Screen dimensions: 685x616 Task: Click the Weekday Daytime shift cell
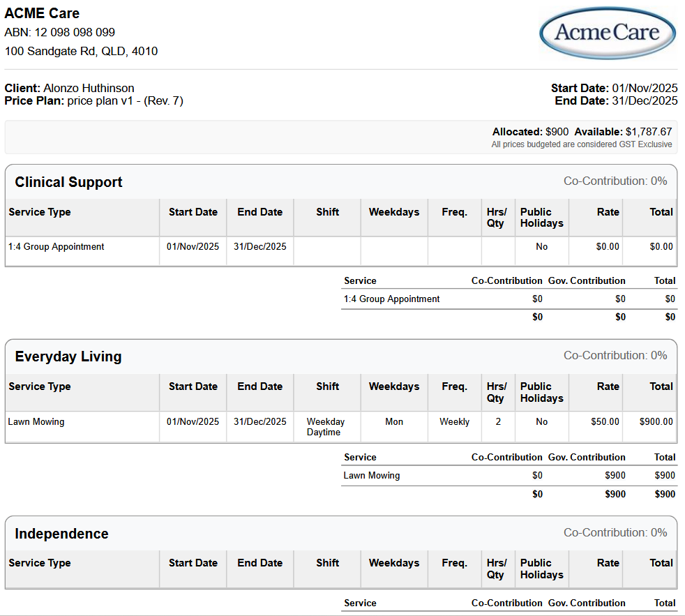tap(326, 427)
